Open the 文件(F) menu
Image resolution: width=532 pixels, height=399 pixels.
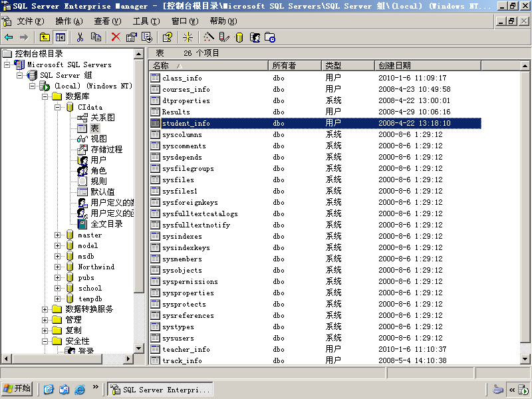[31, 21]
